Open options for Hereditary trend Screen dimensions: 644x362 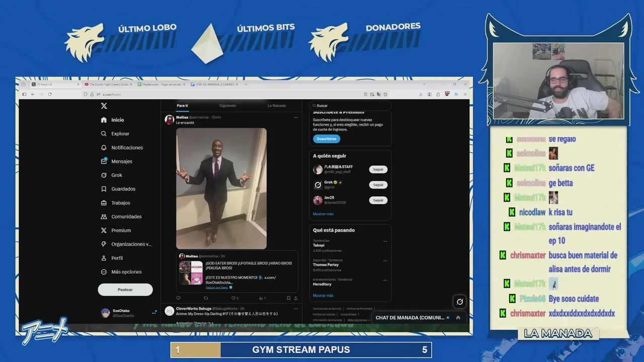click(385, 281)
